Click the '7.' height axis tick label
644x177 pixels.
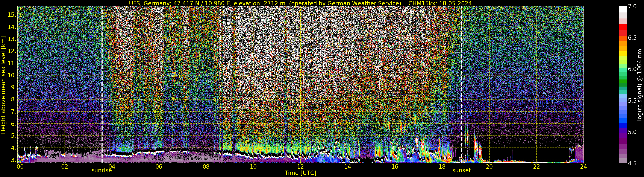13,112
